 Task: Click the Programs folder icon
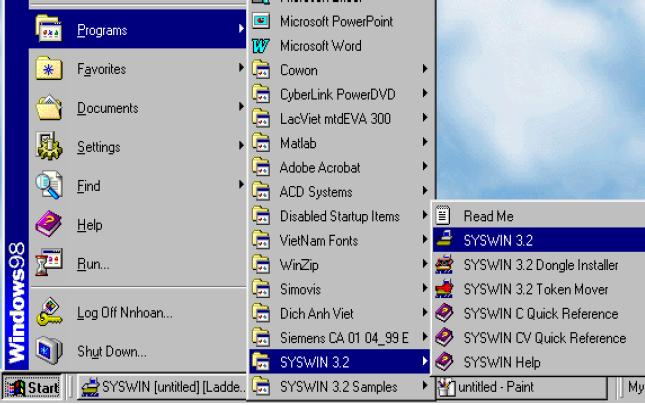click(49, 28)
